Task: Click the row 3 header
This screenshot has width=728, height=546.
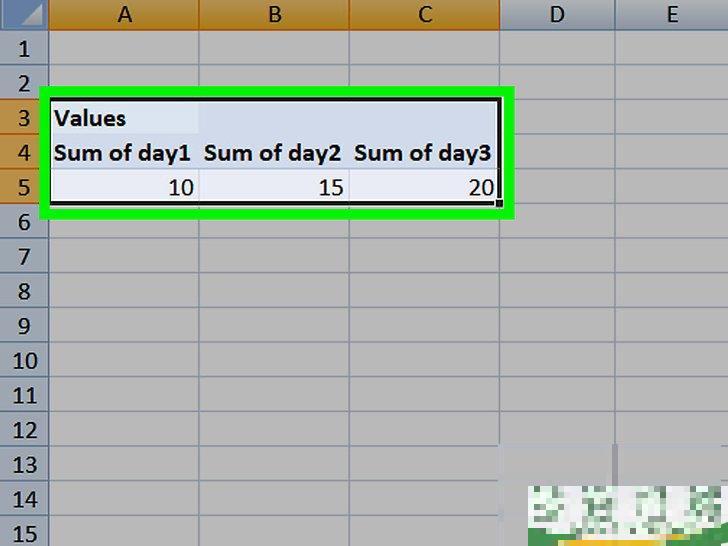Action: click(24, 118)
